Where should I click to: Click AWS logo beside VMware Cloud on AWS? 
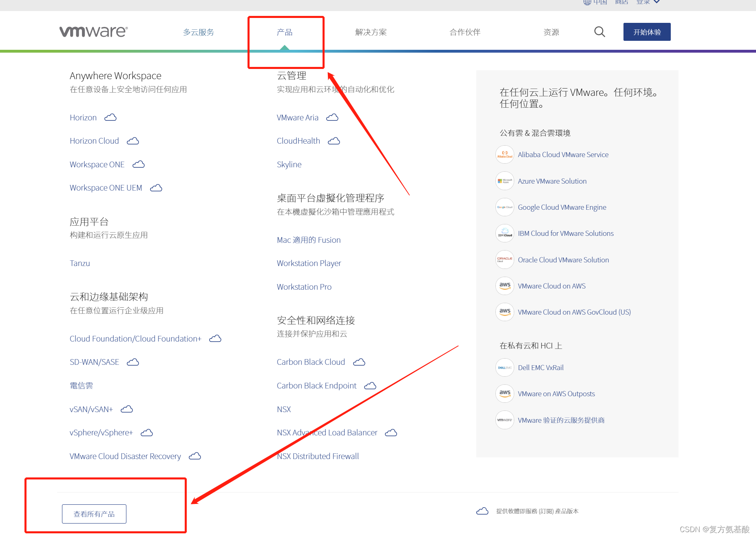click(x=505, y=286)
